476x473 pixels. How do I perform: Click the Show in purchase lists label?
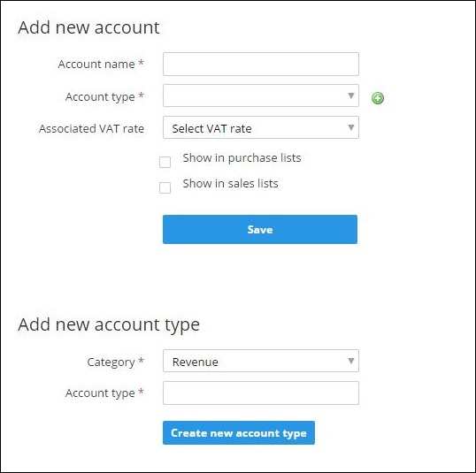point(242,158)
